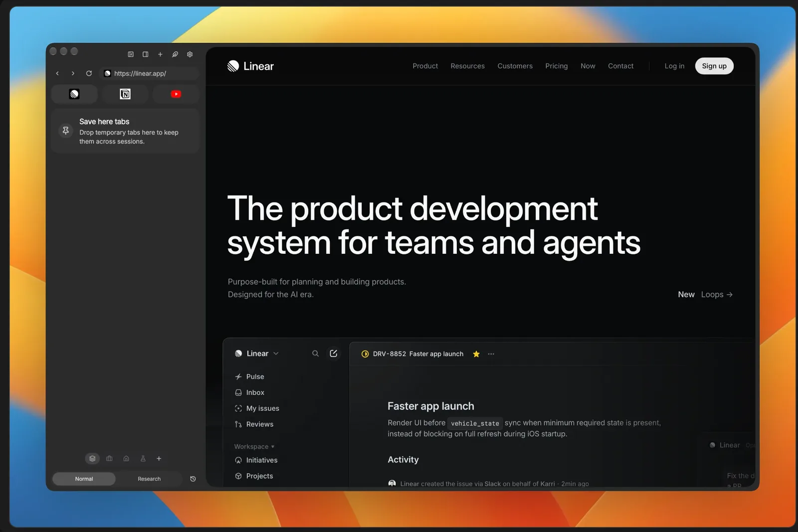Switch to the flask workspace
The width and height of the screenshot is (798, 532).
pyautogui.click(x=143, y=459)
